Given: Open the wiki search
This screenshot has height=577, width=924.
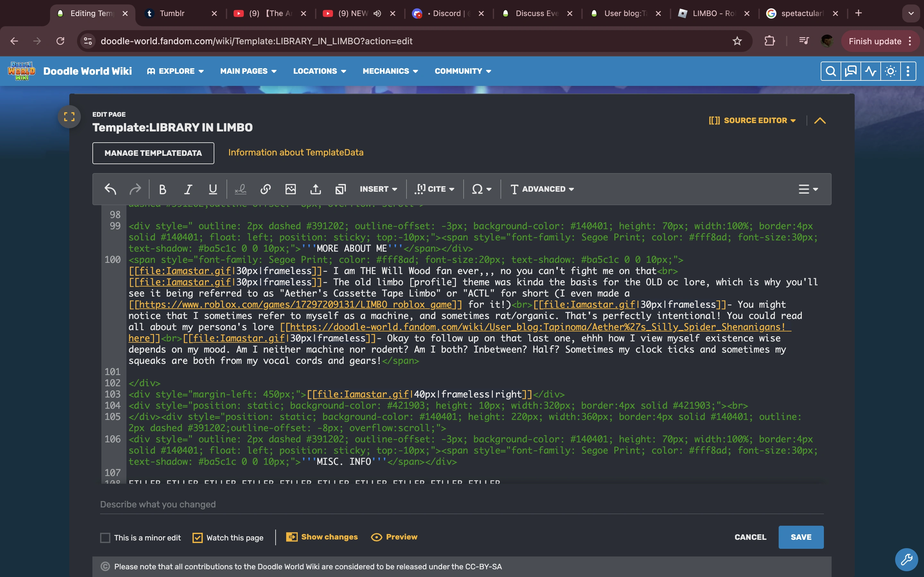Looking at the screenshot, I should (x=831, y=71).
